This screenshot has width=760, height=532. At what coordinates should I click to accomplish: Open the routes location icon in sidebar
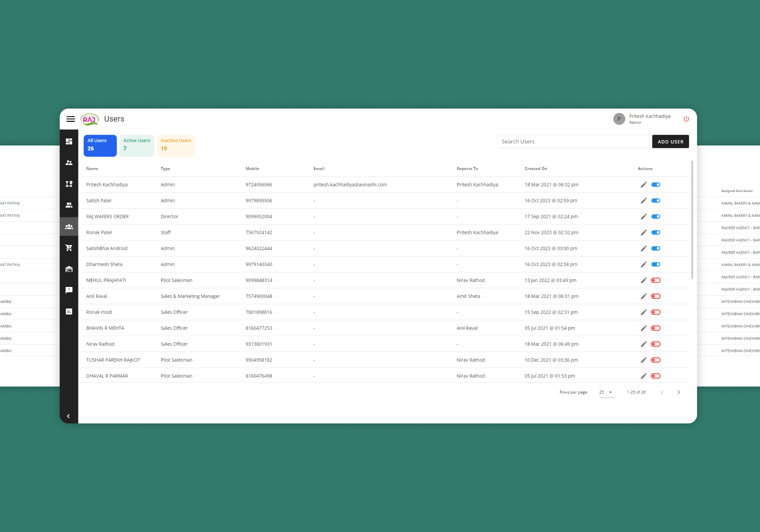(x=69, y=184)
